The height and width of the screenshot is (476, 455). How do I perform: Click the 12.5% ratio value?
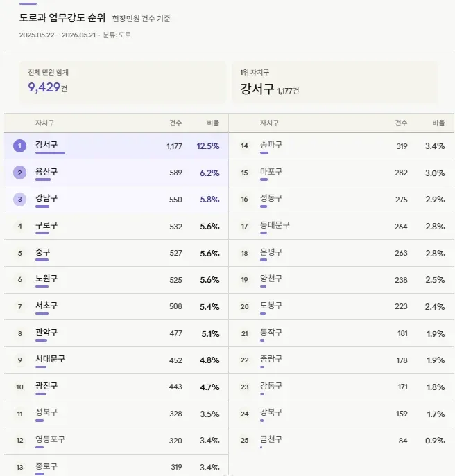pos(208,146)
